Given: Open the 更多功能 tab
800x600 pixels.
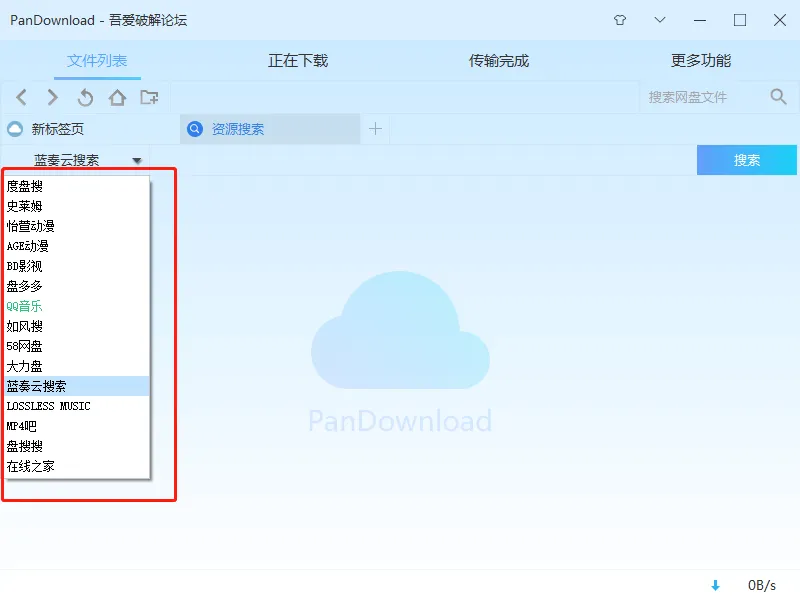Looking at the screenshot, I should [701, 61].
